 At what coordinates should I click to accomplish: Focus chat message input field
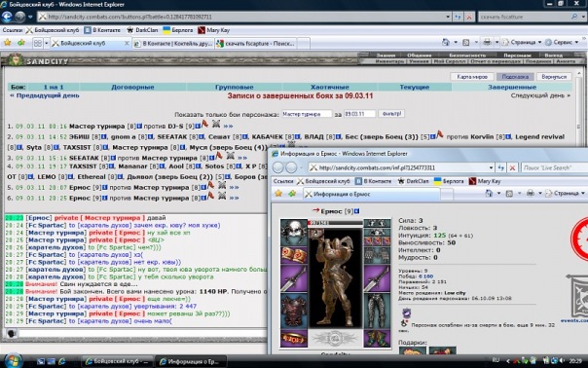142,333
